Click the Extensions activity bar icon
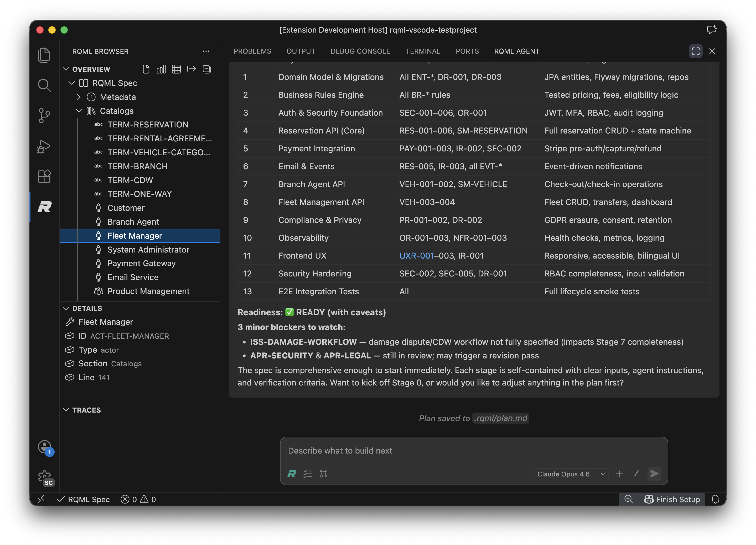Viewport: 756px width, 545px height. (x=44, y=176)
